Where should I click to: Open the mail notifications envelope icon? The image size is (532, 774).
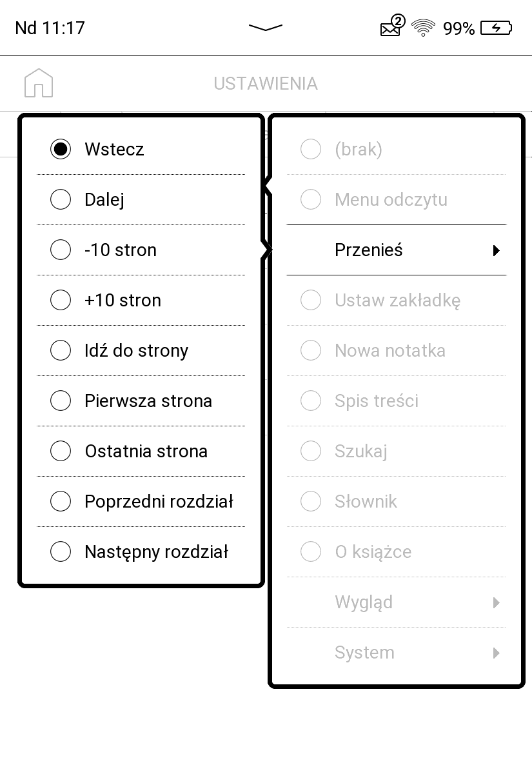click(392, 27)
